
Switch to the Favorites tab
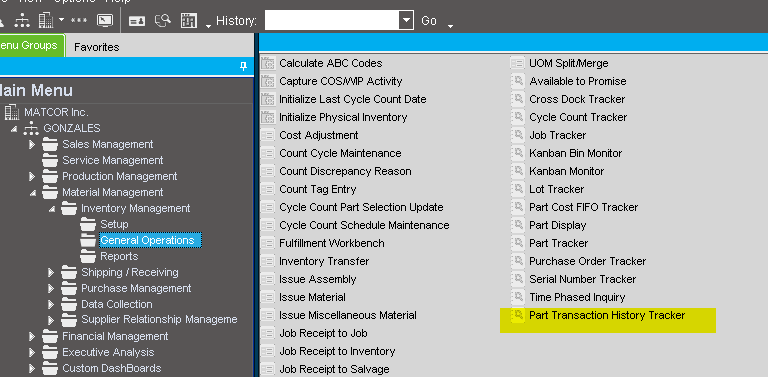pyautogui.click(x=96, y=47)
